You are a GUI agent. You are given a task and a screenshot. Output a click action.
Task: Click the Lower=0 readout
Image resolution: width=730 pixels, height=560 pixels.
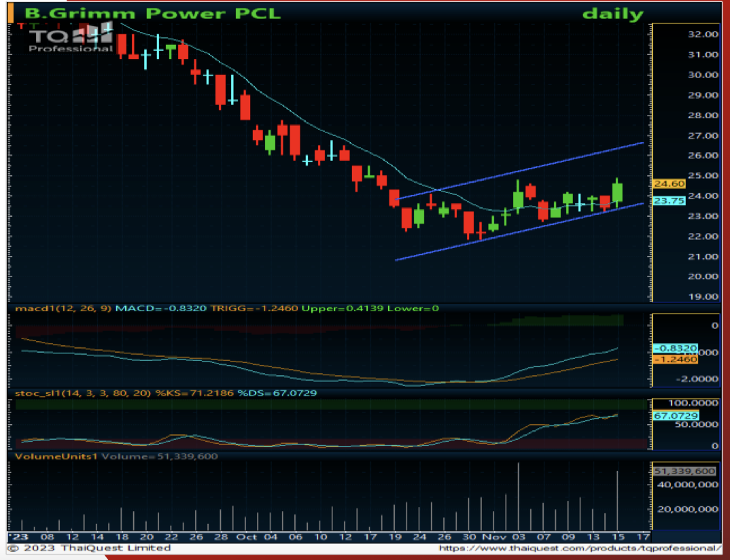click(x=413, y=308)
